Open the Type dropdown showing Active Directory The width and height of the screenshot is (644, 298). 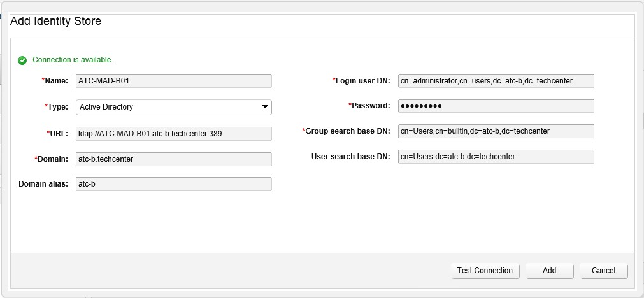173,107
